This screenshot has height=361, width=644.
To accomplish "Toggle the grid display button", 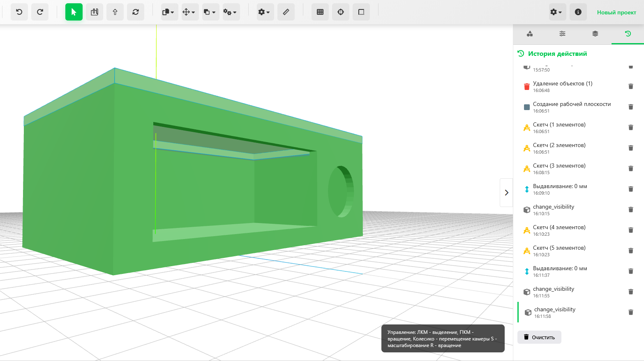I will pos(320,12).
